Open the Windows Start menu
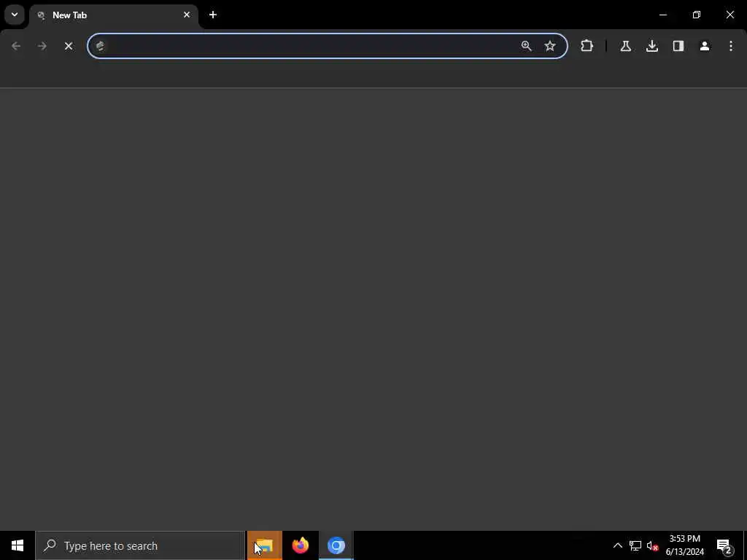The width and height of the screenshot is (747, 560). [x=18, y=545]
